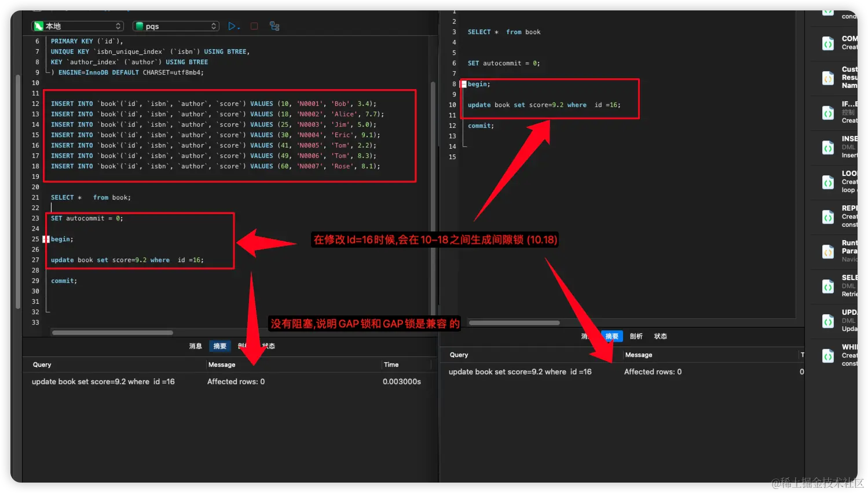The width and height of the screenshot is (868, 493).
Task: Click right editor horizontal scrollbar thumb
Action: (514, 323)
